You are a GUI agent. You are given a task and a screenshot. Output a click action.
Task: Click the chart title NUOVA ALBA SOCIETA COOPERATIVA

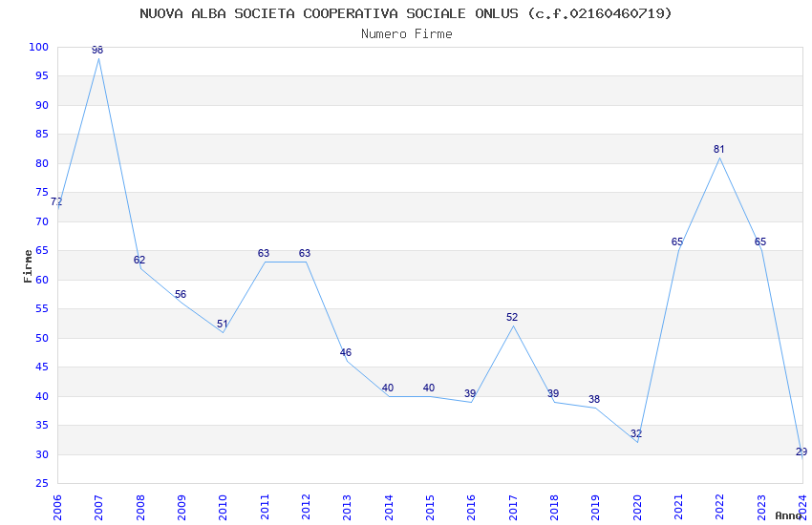(406, 13)
